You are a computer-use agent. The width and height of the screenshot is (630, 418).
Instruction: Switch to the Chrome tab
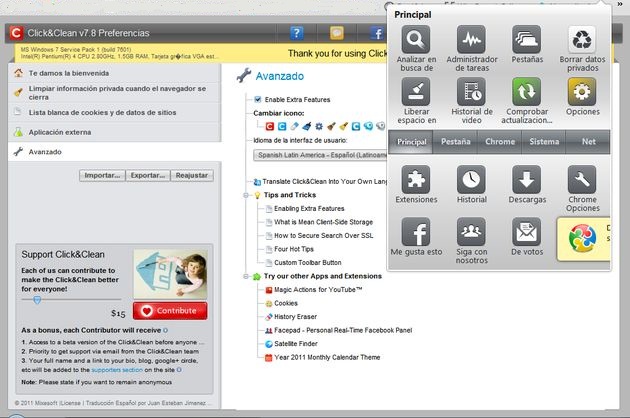point(499,142)
